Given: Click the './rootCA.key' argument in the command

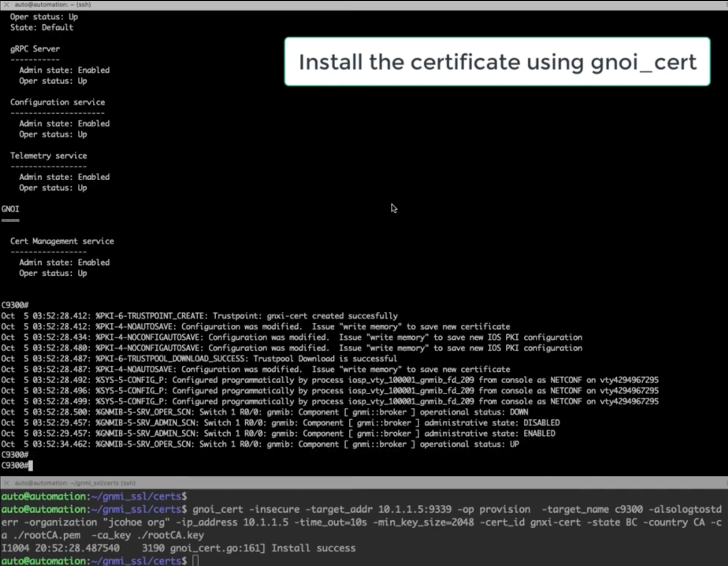Looking at the screenshot, I should pyautogui.click(x=170, y=535).
